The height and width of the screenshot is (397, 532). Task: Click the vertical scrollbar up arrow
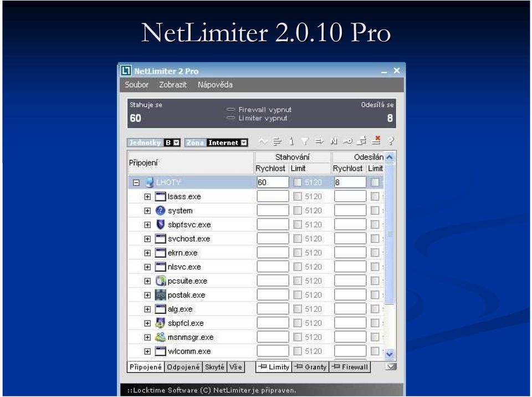(390, 157)
